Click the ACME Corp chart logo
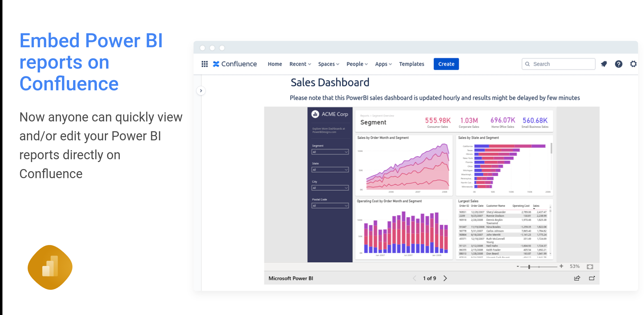 click(315, 114)
